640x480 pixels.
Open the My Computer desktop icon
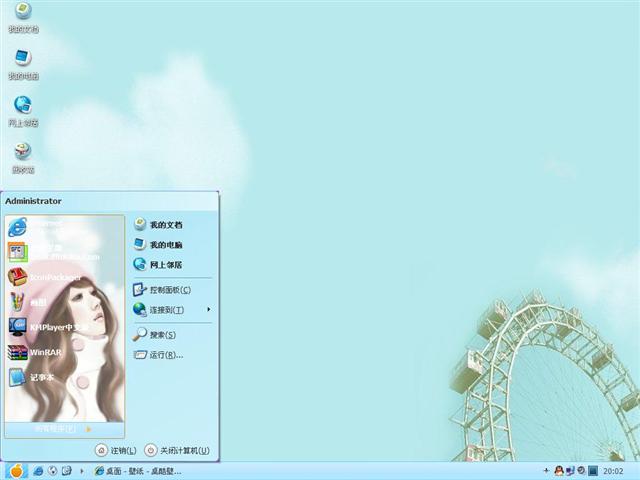pos(23,64)
